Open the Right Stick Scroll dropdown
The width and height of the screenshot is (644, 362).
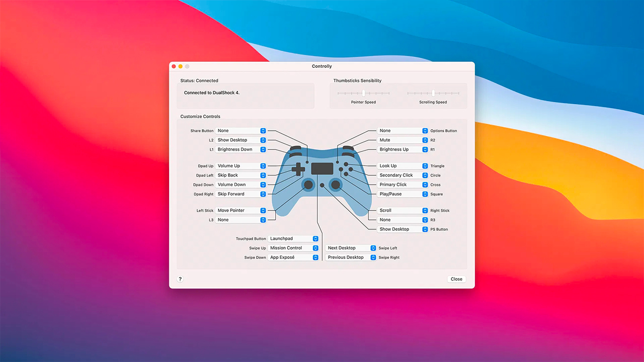pyautogui.click(x=403, y=211)
